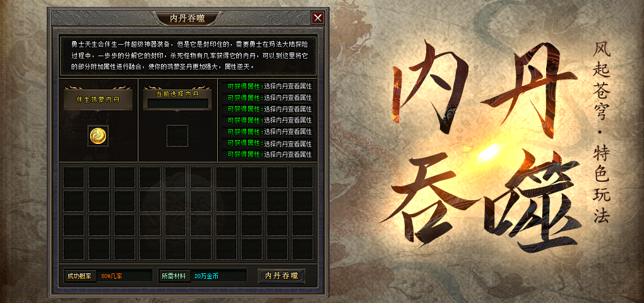Click the 当前选择内丹 name field

point(177,104)
